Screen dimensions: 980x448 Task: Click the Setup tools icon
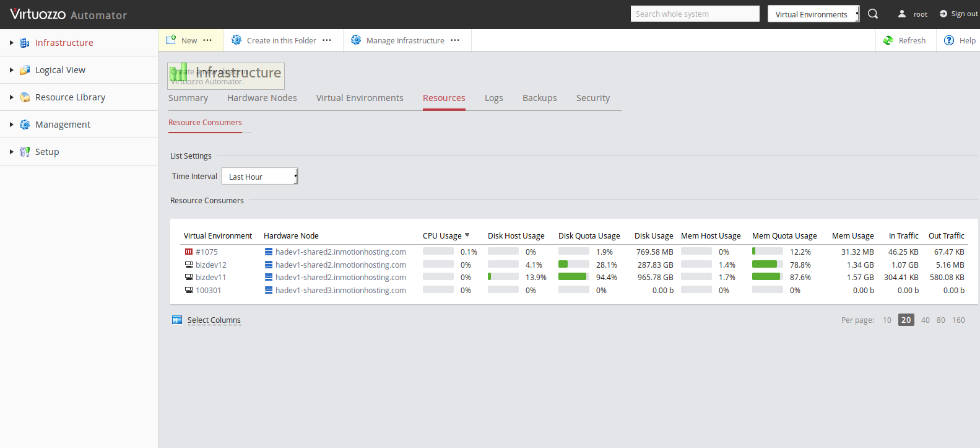[x=25, y=152]
